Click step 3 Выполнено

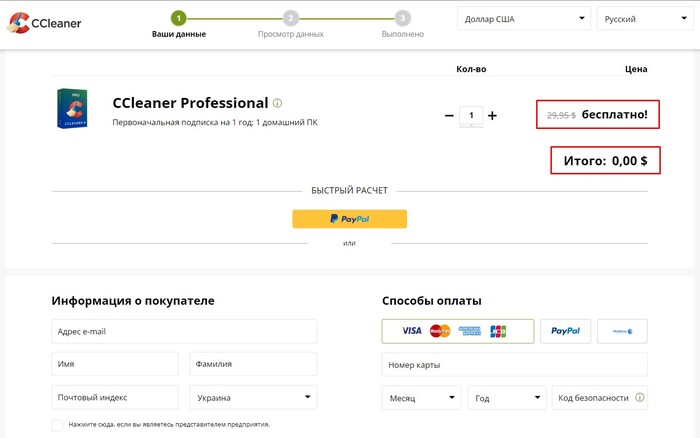[403, 25]
